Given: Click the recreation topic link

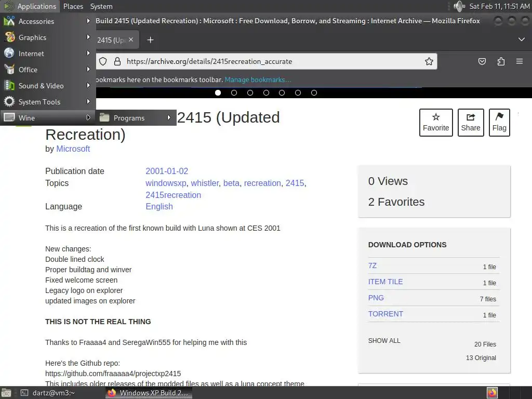Looking at the screenshot, I should tap(262, 183).
